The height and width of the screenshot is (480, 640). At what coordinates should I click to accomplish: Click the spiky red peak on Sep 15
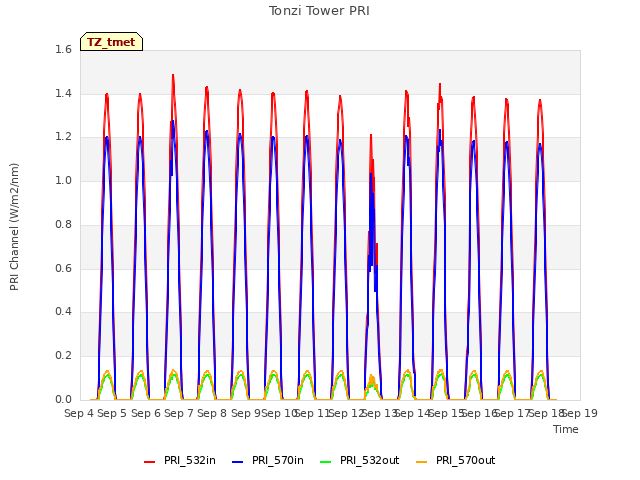click(x=440, y=86)
